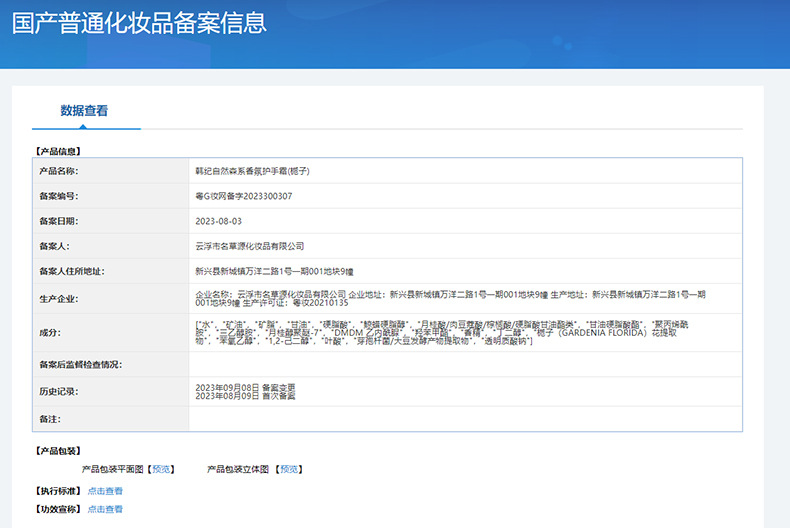790x528 pixels.
Task: Select history entry 2023年08月09日 首次备案
Action: click(x=245, y=396)
